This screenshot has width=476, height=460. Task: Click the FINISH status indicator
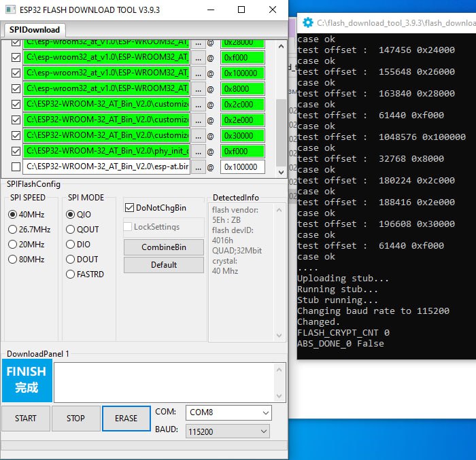coord(27,381)
